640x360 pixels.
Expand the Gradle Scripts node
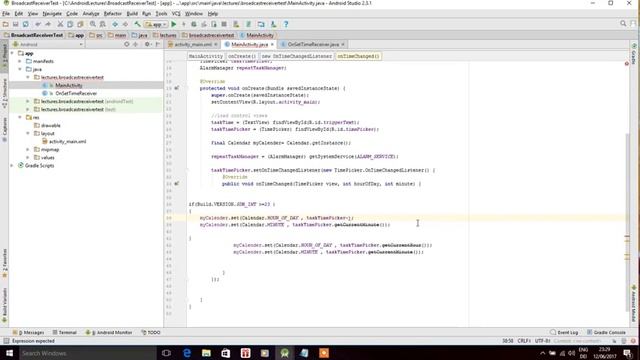(12, 165)
